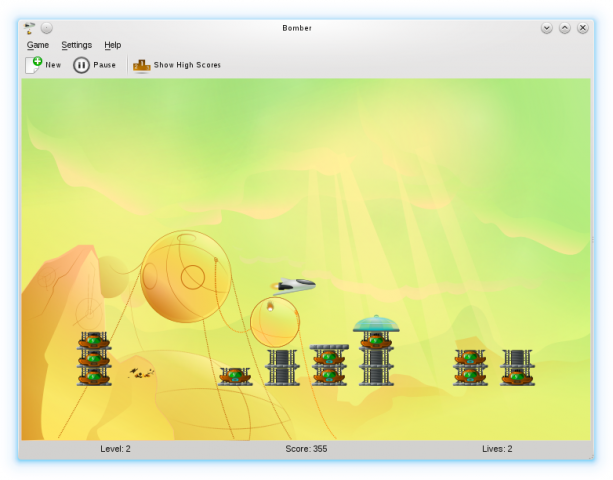Click the leftmost three-story building
Viewport: 613px width, 480px height.
coord(94,359)
